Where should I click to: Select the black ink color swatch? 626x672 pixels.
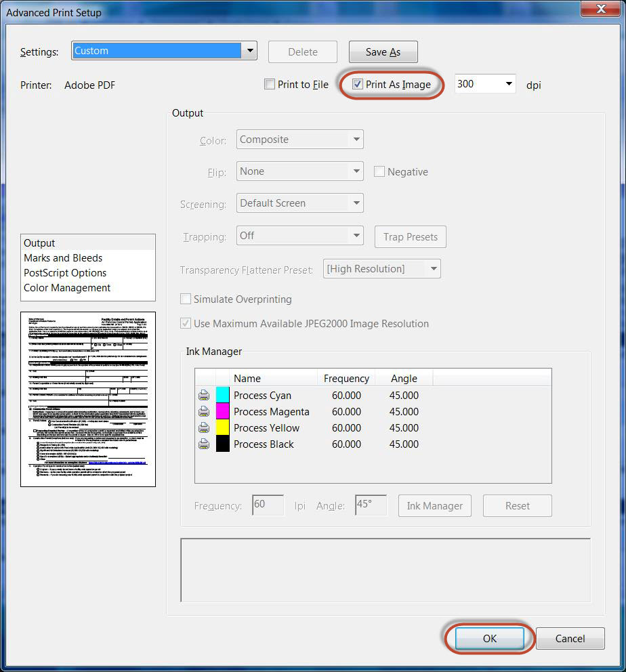point(222,444)
